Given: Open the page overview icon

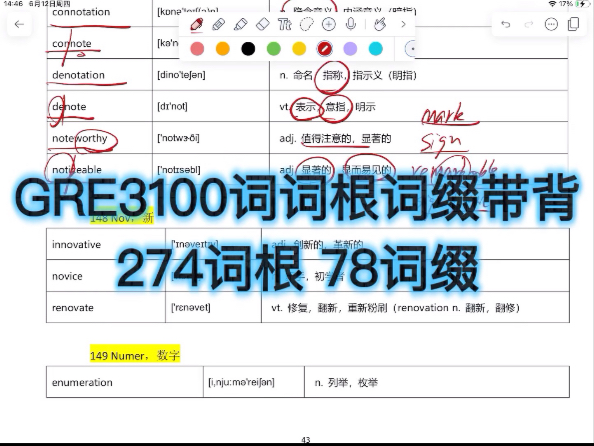Looking at the screenshot, I should click(574, 25).
